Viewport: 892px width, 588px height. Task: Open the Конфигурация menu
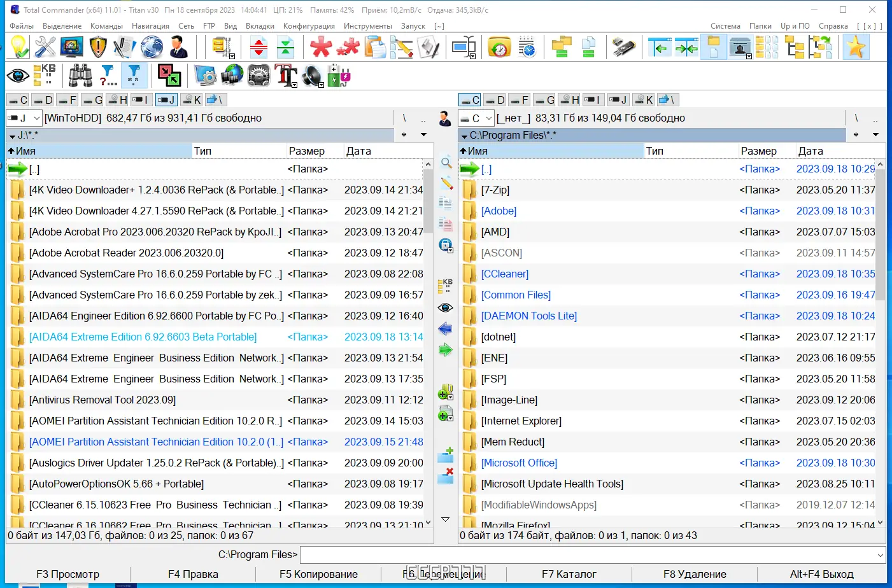tap(309, 26)
